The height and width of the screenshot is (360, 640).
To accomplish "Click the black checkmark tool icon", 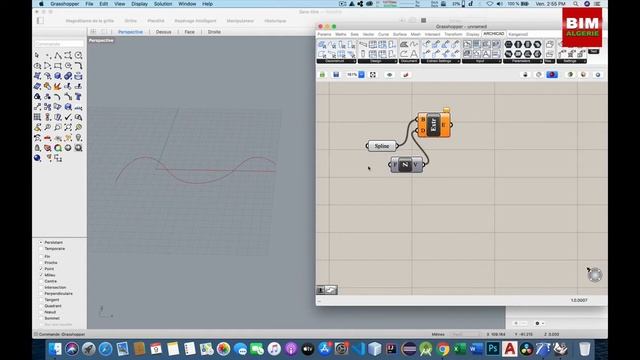I will point(68,117).
